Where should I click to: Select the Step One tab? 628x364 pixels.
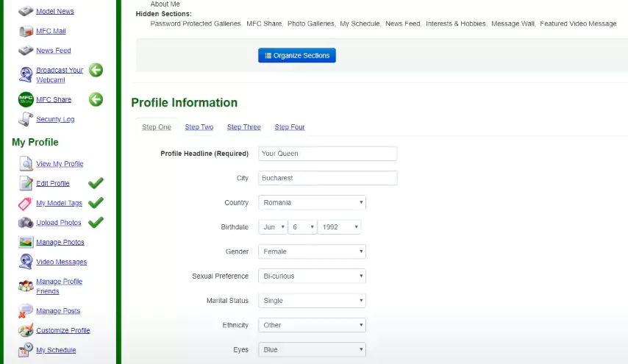157,127
